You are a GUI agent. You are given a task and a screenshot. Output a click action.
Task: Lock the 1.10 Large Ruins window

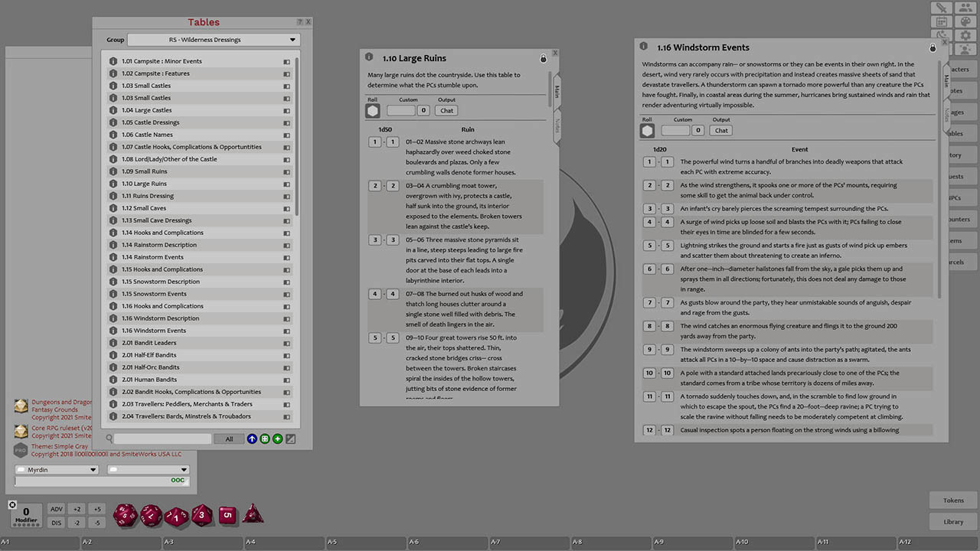coord(544,58)
